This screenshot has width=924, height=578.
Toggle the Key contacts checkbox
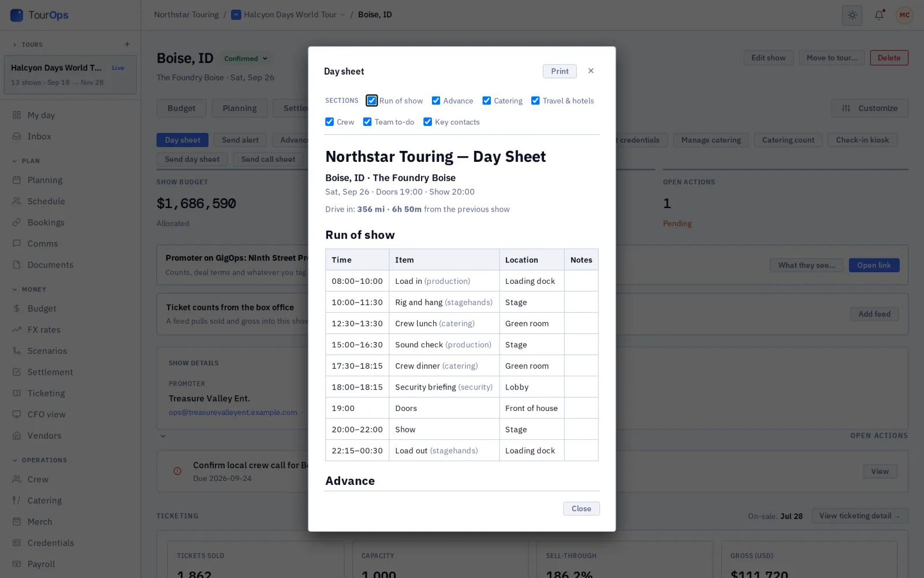tap(427, 122)
